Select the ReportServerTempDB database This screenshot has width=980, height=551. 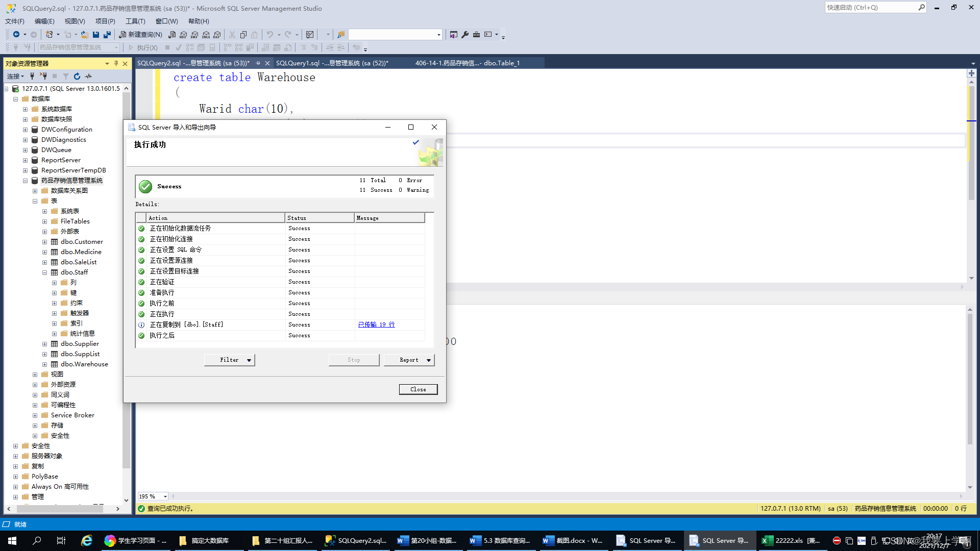click(x=73, y=170)
